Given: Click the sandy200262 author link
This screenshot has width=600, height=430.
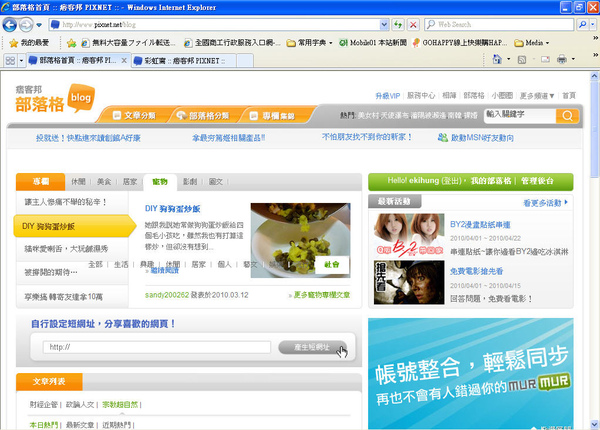Looking at the screenshot, I should tap(167, 295).
